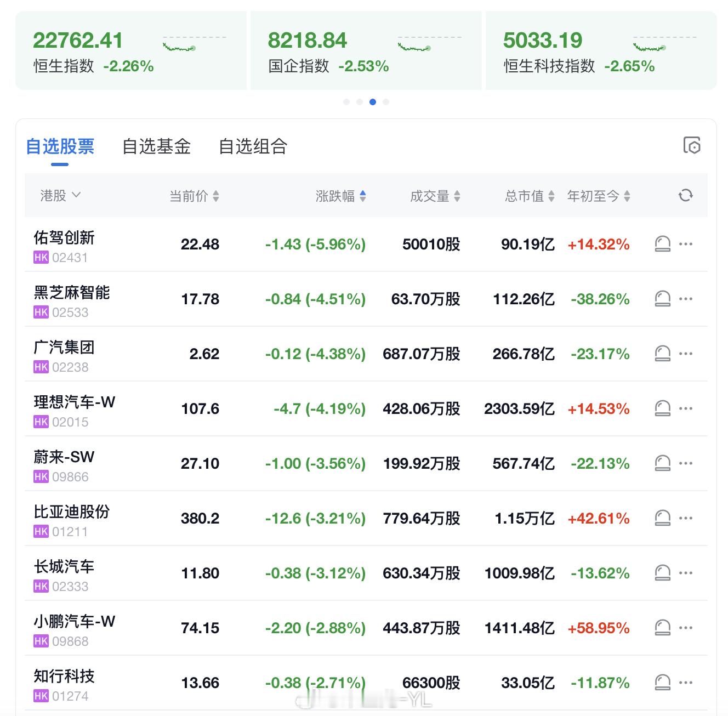Click the +58.95% year-to-date value

pyautogui.click(x=599, y=628)
